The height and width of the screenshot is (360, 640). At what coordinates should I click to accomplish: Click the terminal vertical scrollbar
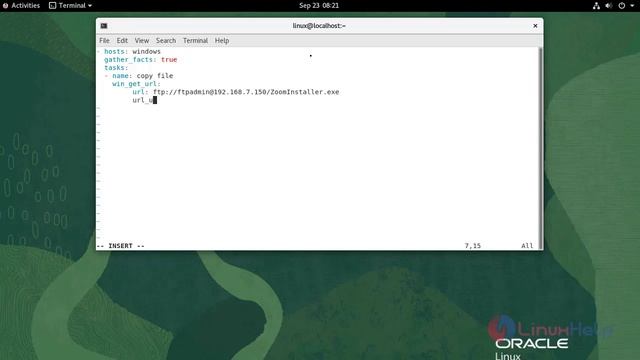(541, 148)
